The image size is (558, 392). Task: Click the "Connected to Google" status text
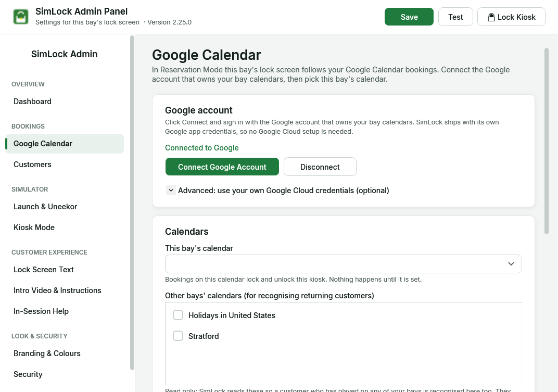click(202, 148)
